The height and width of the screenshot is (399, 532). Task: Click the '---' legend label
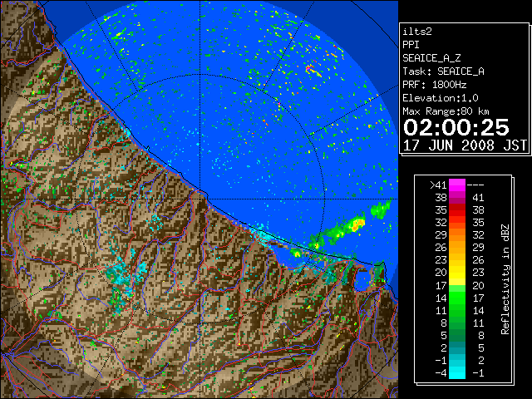[475, 185]
